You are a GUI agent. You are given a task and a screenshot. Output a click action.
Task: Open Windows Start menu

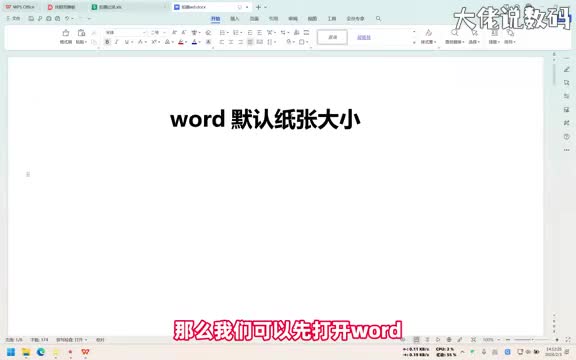click(x=11, y=352)
